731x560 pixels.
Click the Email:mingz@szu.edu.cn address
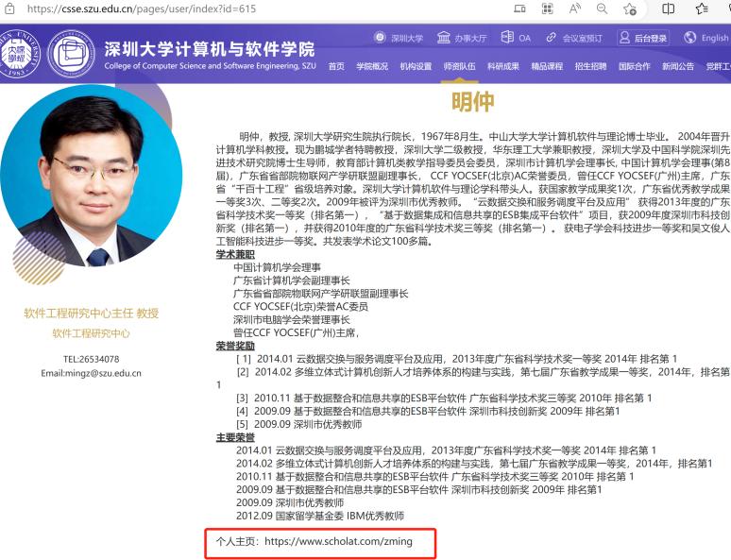[91, 373]
